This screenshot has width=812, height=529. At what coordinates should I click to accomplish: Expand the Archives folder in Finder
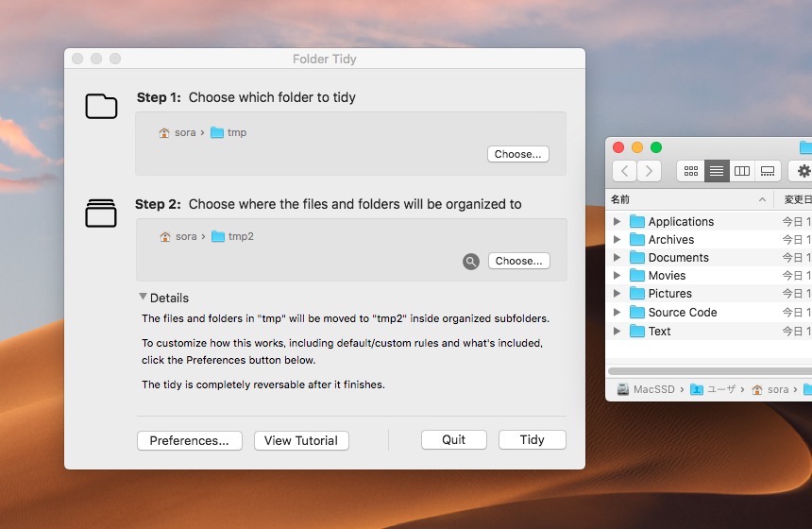[617, 239]
